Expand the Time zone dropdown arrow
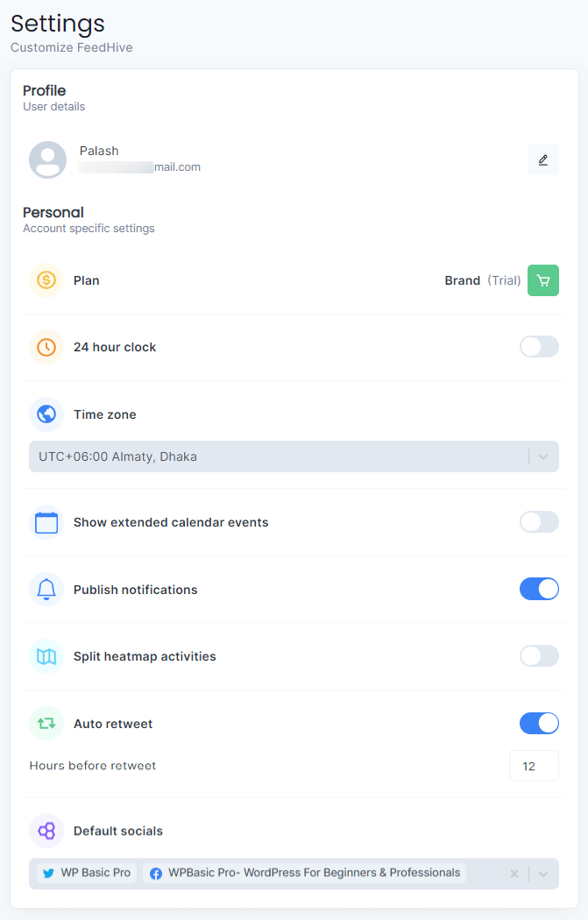588x920 pixels. coord(545,456)
